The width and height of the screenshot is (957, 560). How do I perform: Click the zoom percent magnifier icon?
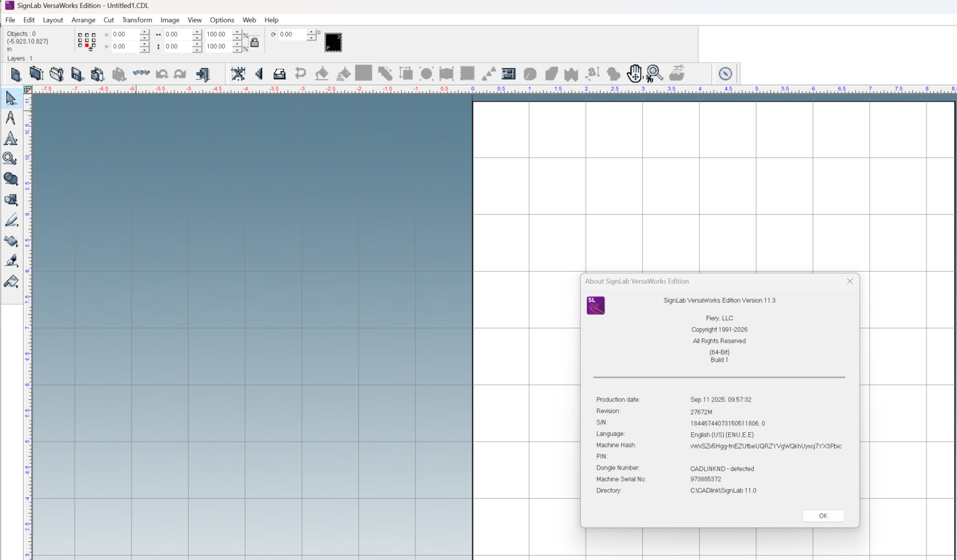point(654,74)
